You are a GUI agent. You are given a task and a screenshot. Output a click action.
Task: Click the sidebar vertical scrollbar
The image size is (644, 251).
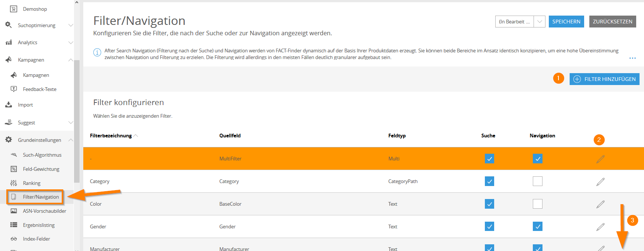pyautogui.click(x=77, y=121)
